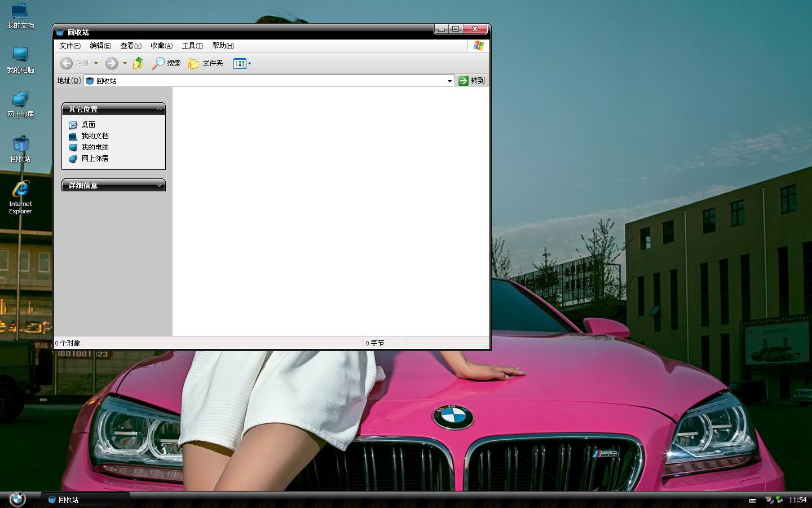Select 网上邻居 desktop icon
Screen dimensions: 812x508
point(20,105)
